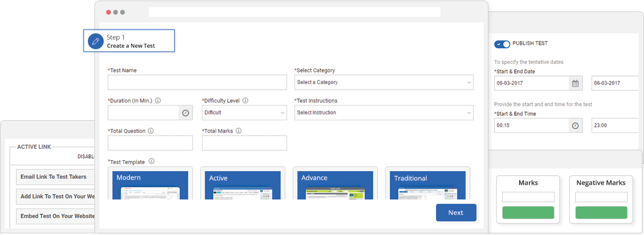Click the 'Create a New Test' text

click(x=131, y=46)
